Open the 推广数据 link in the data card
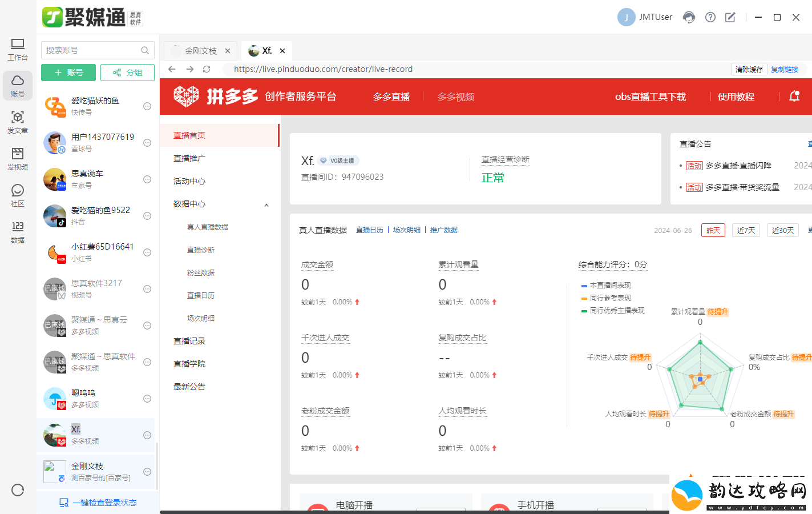 (444, 230)
